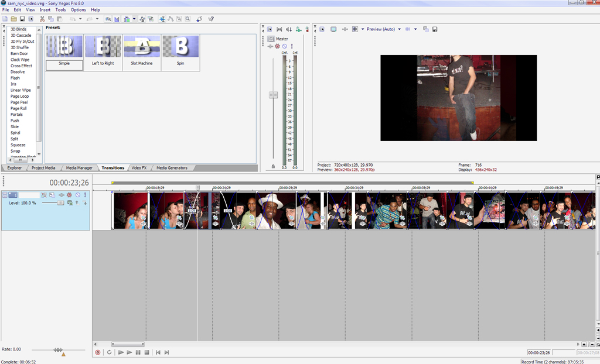Click Make Compositing Child arrow on track
600x364 pixels.
[x=85, y=203]
